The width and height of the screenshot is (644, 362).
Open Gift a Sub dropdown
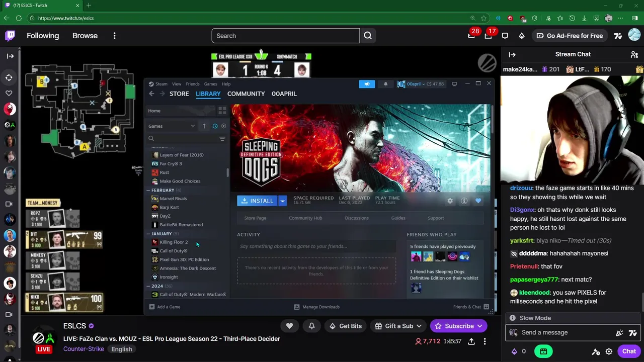(x=399, y=326)
